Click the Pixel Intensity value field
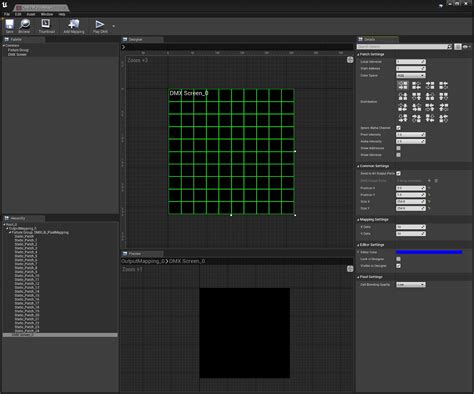The width and height of the screenshot is (474, 394). [x=411, y=135]
